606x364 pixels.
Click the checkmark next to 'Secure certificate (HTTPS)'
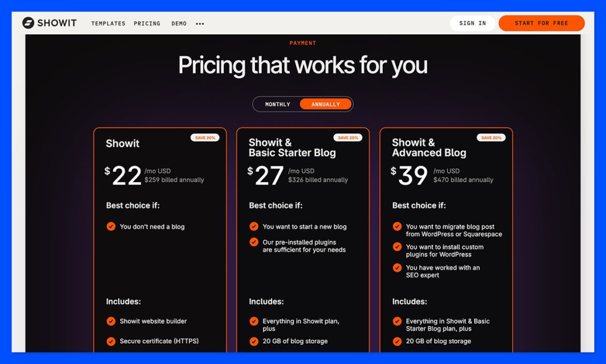pos(111,341)
